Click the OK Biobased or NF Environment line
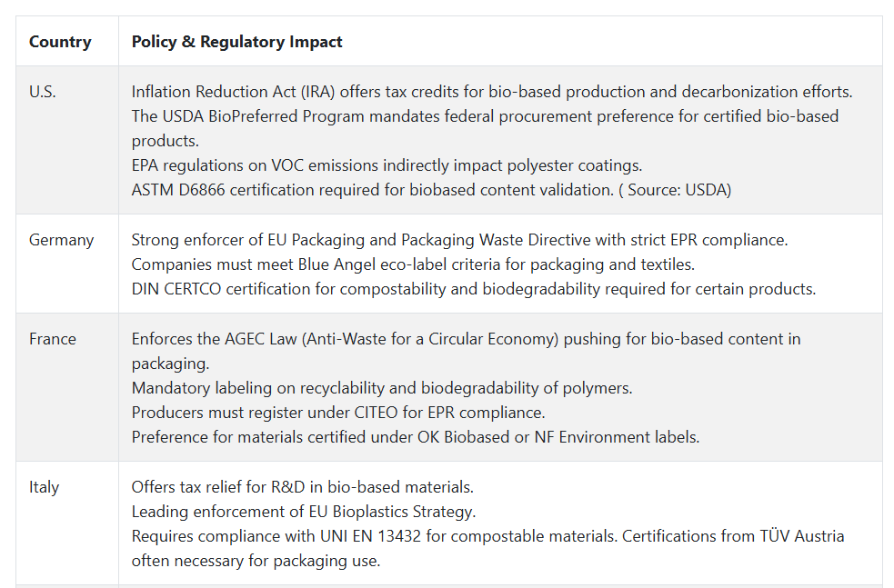The height and width of the screenshot is (588, 894). coord(416,437)
